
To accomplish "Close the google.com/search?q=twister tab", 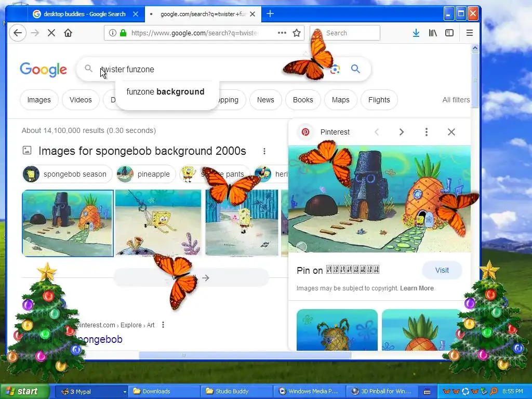I will coord(252,14).
